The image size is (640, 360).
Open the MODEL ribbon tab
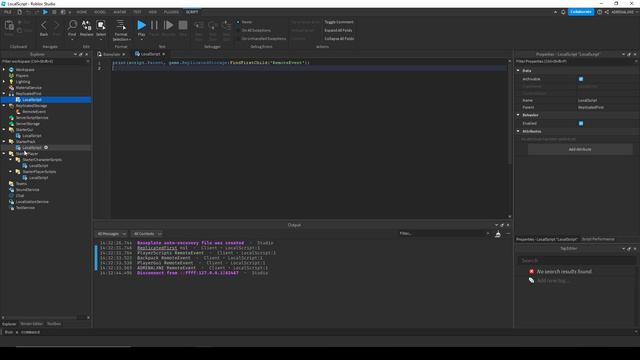point(100,12)
